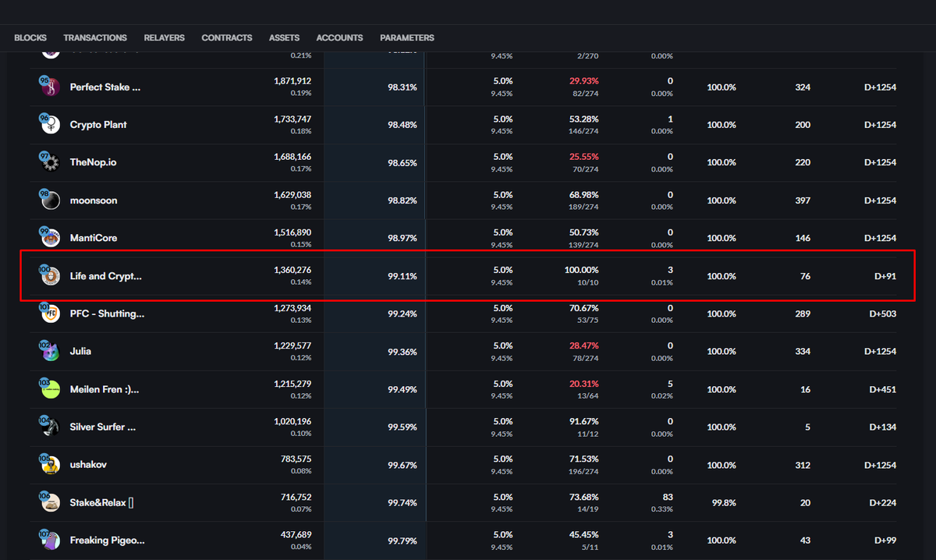936x560 pixels.
Task: Switch to the PARAMETERS tab
Action: [x=407, y=37]
